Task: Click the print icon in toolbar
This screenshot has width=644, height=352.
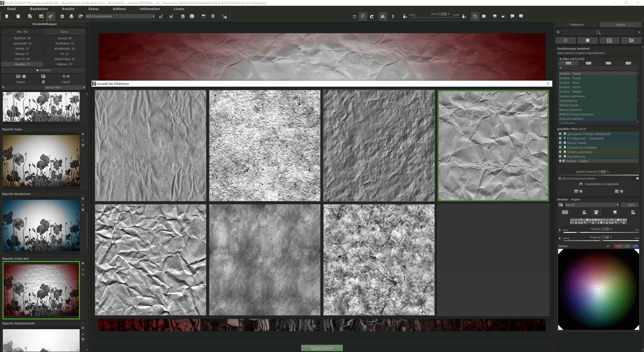Action: (x=71, y=16)
